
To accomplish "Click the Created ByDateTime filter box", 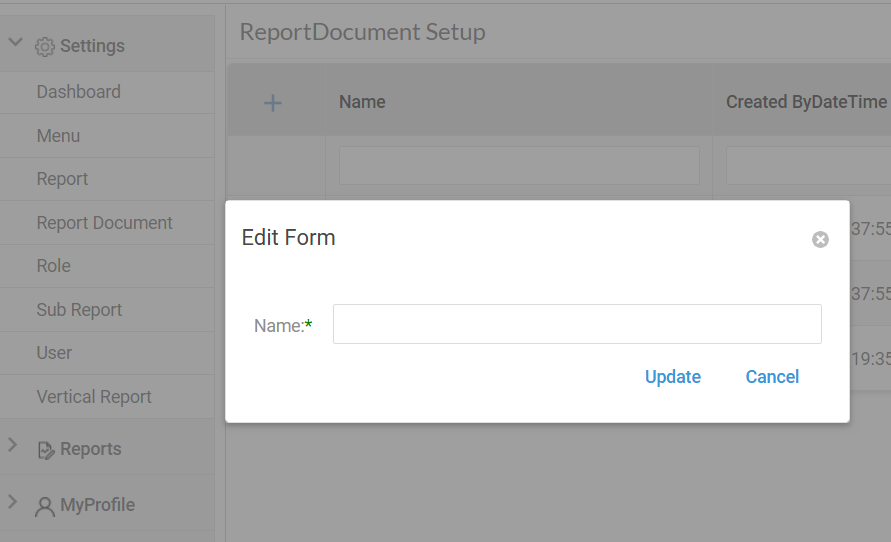I will coord(808,165).
